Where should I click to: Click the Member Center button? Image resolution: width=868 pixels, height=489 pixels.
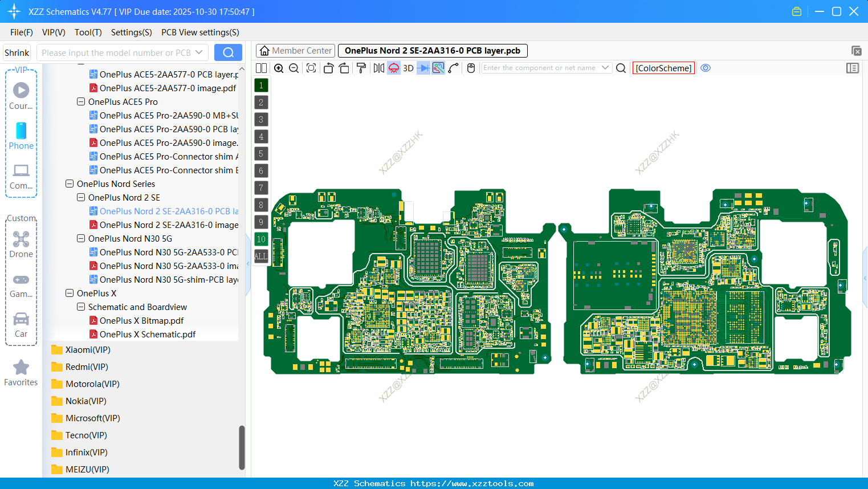[x=295, y=50]
